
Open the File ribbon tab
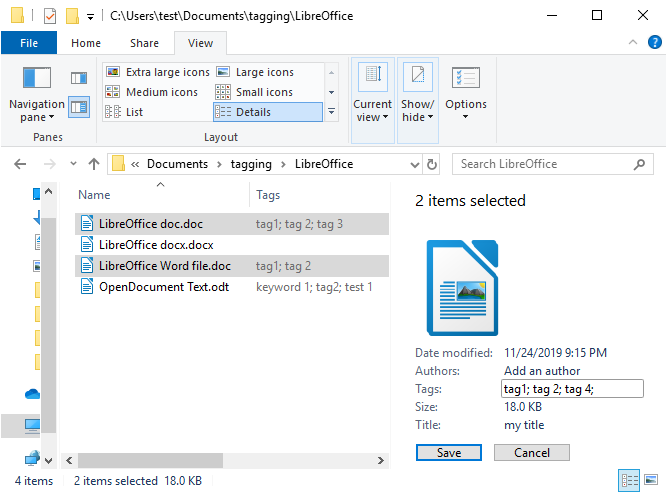[29, 43]
